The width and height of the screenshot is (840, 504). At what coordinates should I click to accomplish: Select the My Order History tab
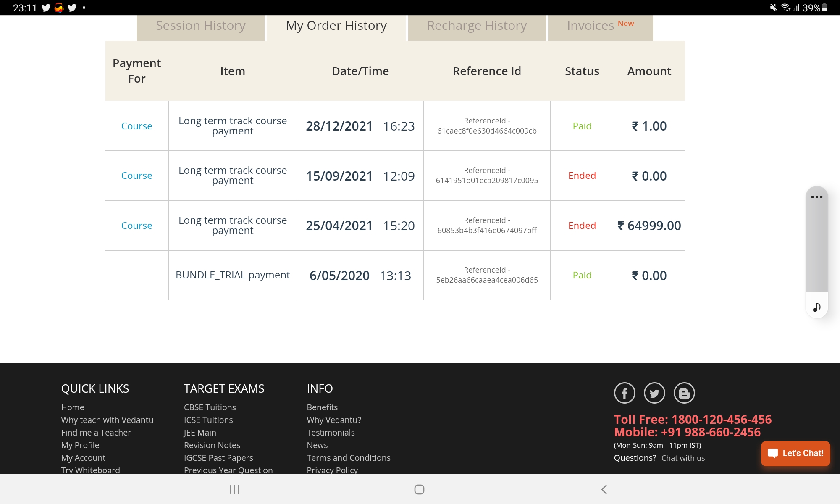(336, 26)
